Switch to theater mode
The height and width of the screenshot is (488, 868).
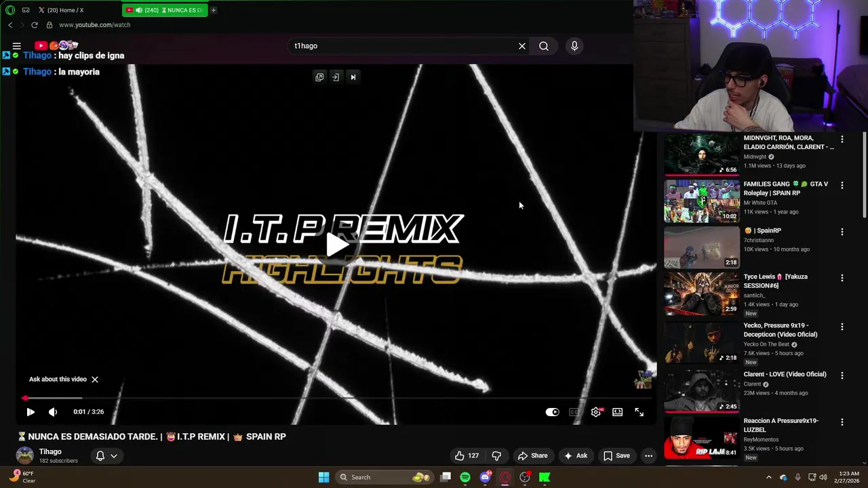pyautogui.click(x=618, y=412)
